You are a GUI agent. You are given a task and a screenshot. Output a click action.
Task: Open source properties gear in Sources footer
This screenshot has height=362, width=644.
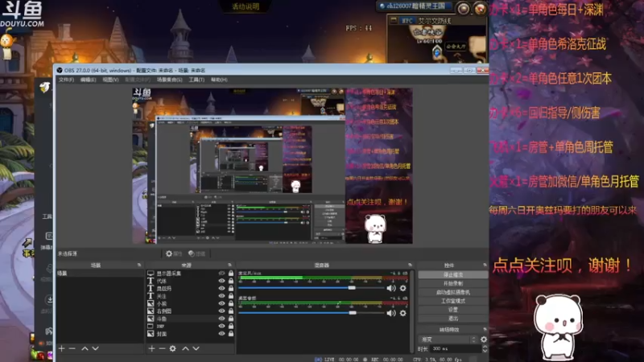(173, 348)
